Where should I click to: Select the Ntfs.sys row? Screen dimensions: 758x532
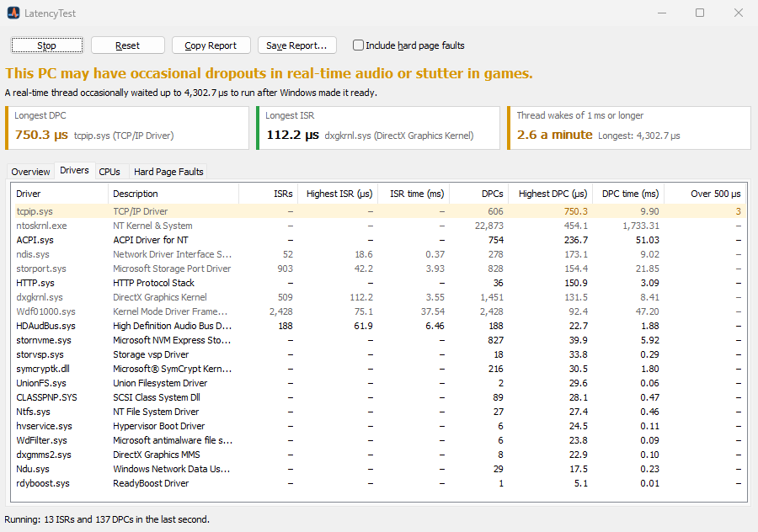[378, 412]
